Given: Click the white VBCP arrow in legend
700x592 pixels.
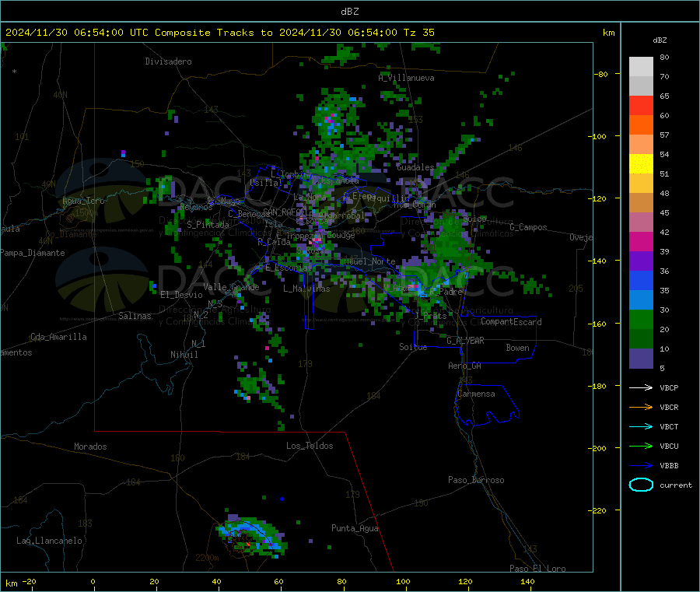Looking at the screenshot, I should click(x=641, y=387).
